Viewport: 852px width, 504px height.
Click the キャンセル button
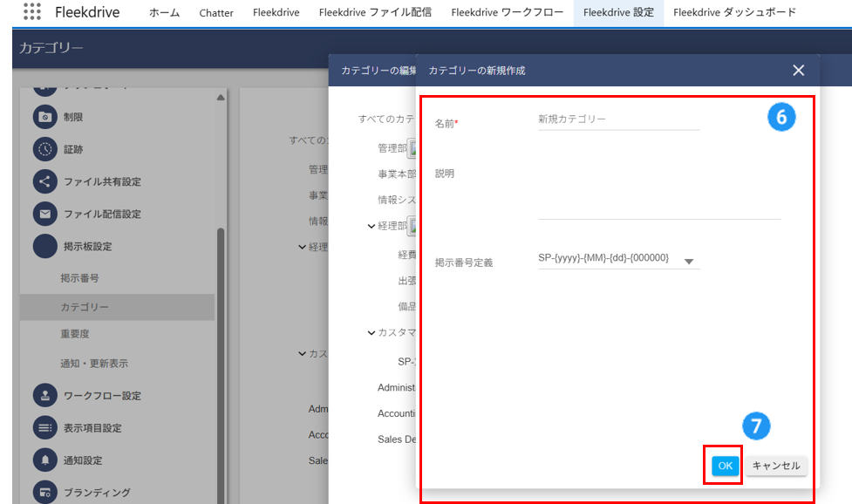tap(776, 466)
